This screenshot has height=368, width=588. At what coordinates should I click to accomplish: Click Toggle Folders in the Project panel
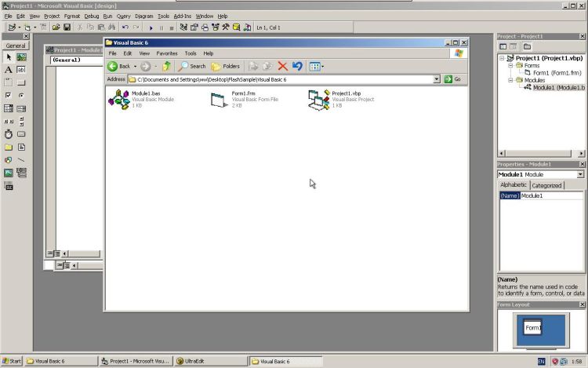527,46
